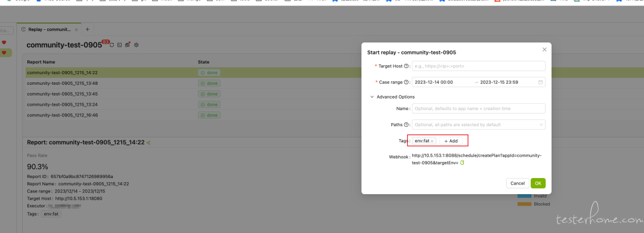The image size is (644, 233).
Task: Cancel the Start replay dialog
Action: coord(518,183)
